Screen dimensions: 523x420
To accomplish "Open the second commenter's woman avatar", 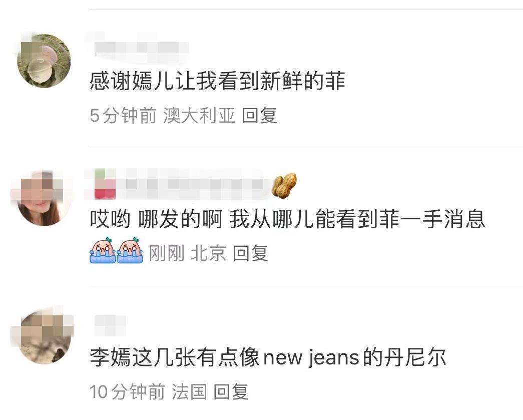I will tap(44, 199).
